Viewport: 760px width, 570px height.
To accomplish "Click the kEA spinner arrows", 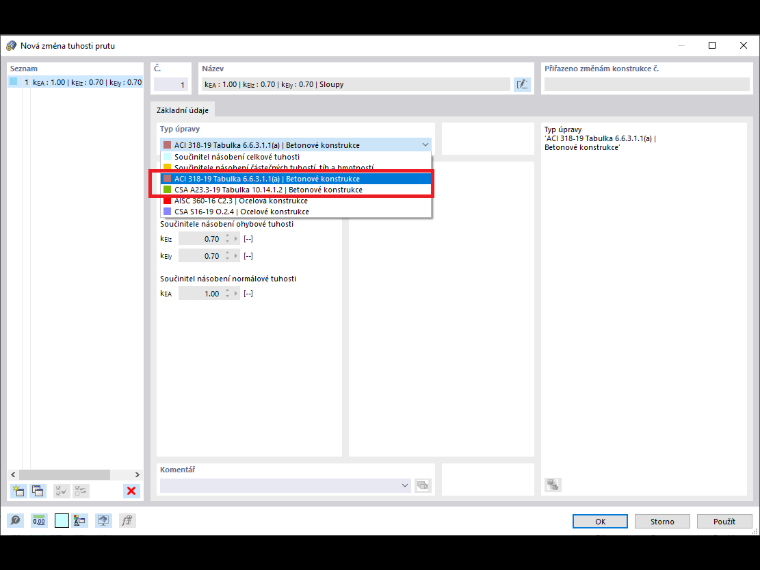I will coord(227,294).
